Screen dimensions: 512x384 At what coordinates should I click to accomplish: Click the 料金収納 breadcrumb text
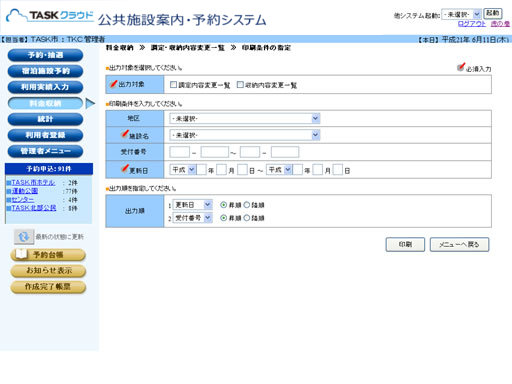(119, 48)
